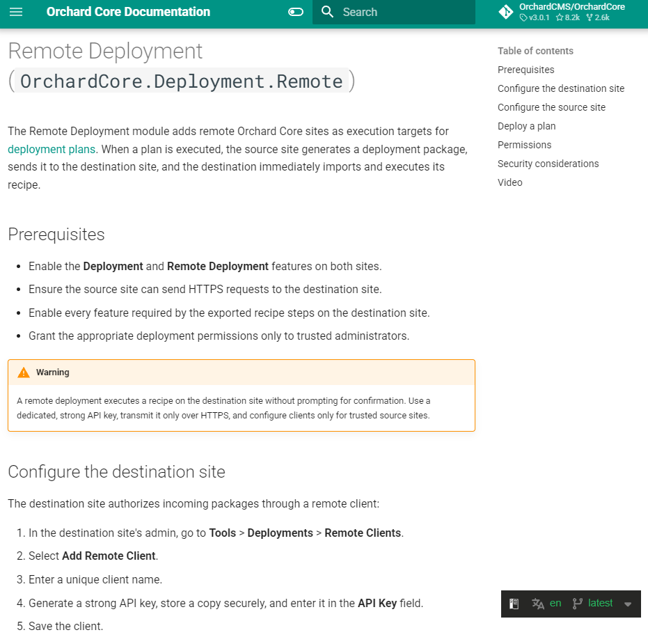Click the 'Ensure the source site can send HTTPS' bullet

205,290
